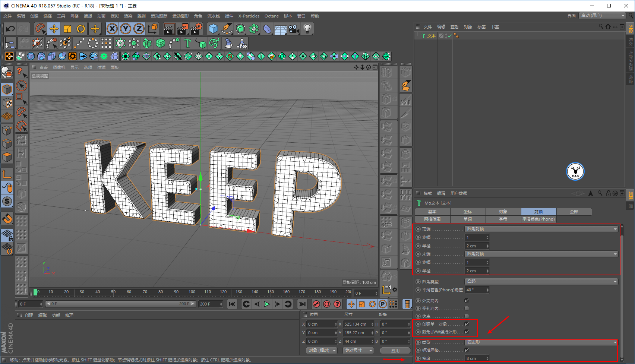Click the MoText T icon
The image size is (635, 364).
[x=187, y=44]
